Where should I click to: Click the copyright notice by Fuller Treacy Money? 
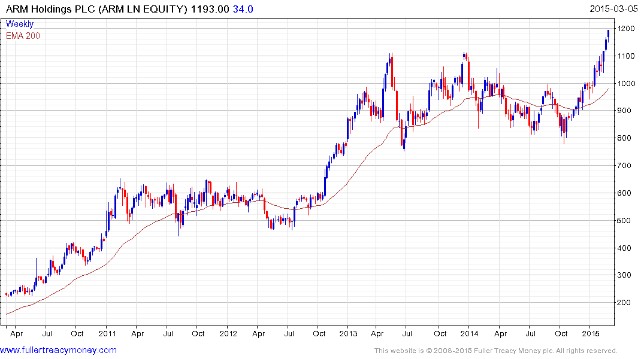(x=496, y=351)
